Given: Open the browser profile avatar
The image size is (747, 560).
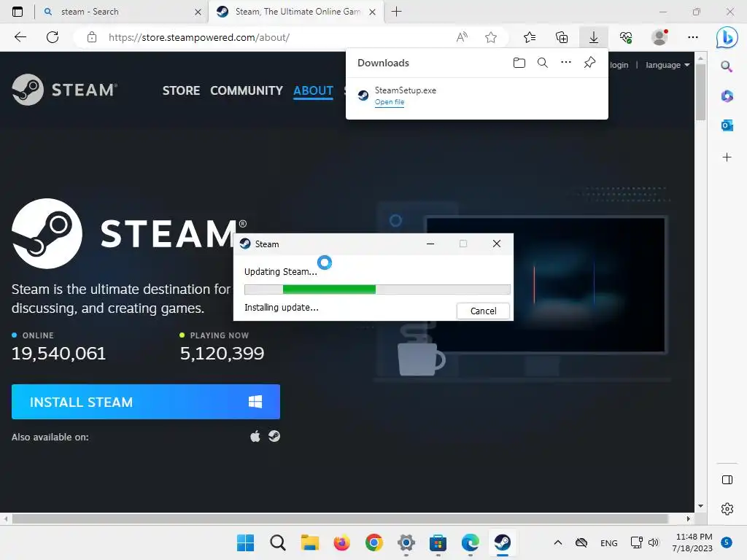Looking at the screenshot, I should click(659, 37).
